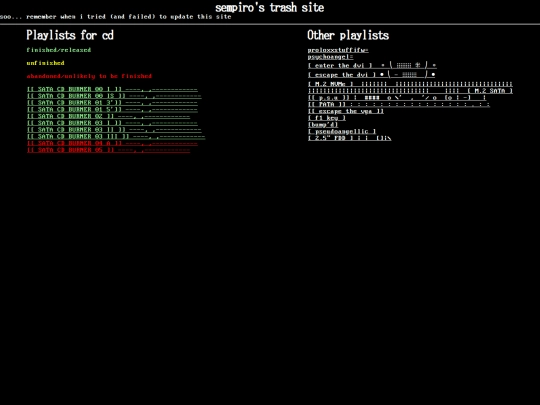Open the first link under Other playlists
This screenshot has height=405, width=540.
click(x=338, y=50)
